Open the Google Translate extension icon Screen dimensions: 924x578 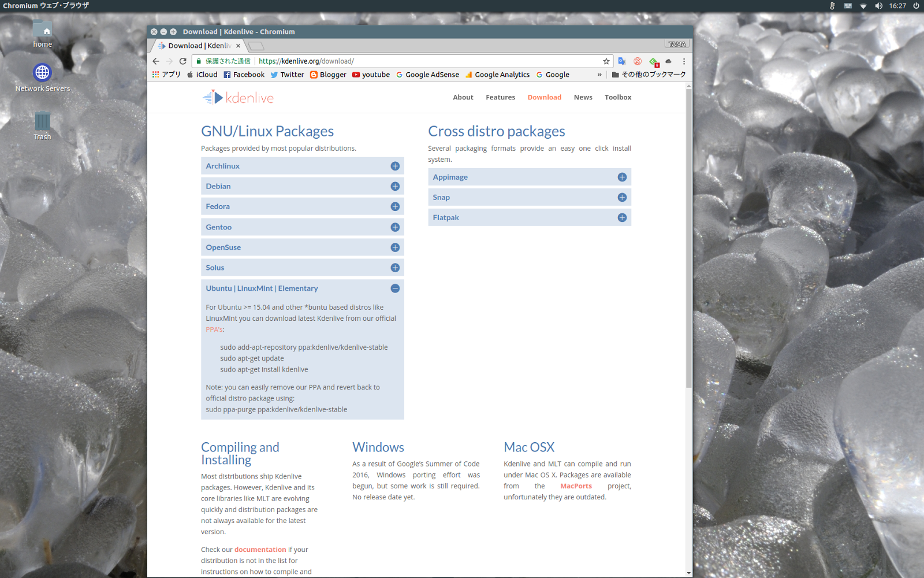point(622,61)
